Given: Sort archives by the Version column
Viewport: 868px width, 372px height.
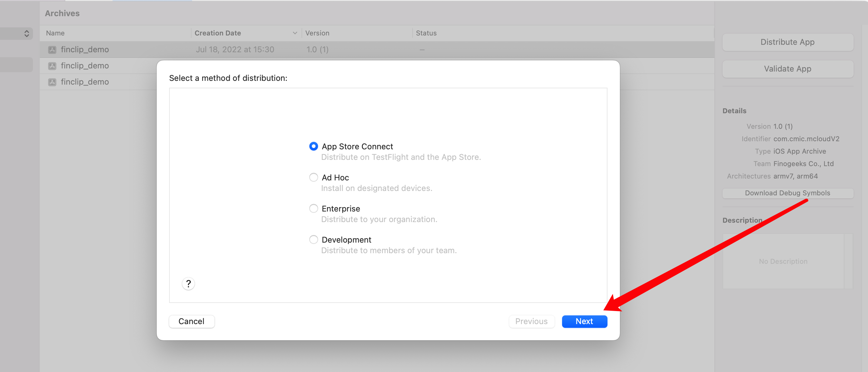Looking at the screenshot, I should click(x=317, y=33).
